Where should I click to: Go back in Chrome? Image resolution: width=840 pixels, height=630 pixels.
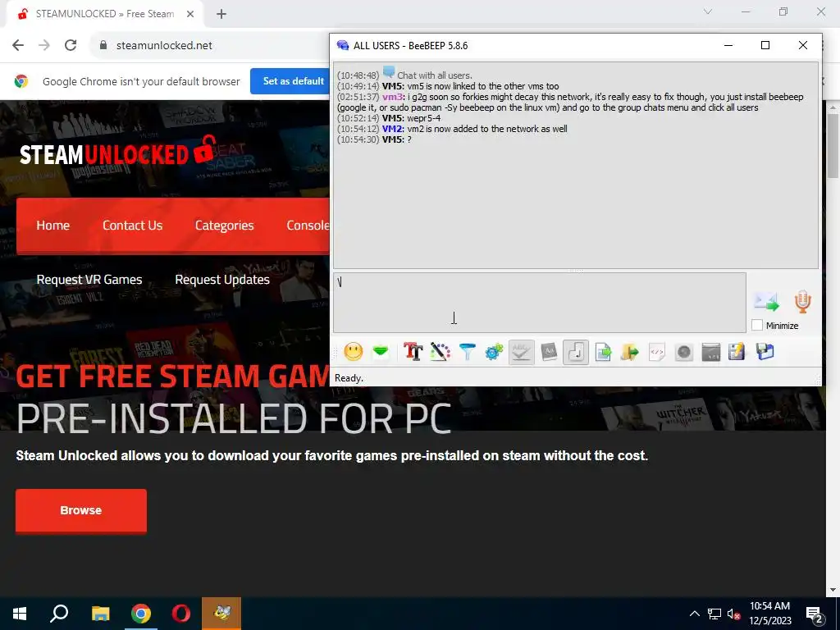point(18,45)
